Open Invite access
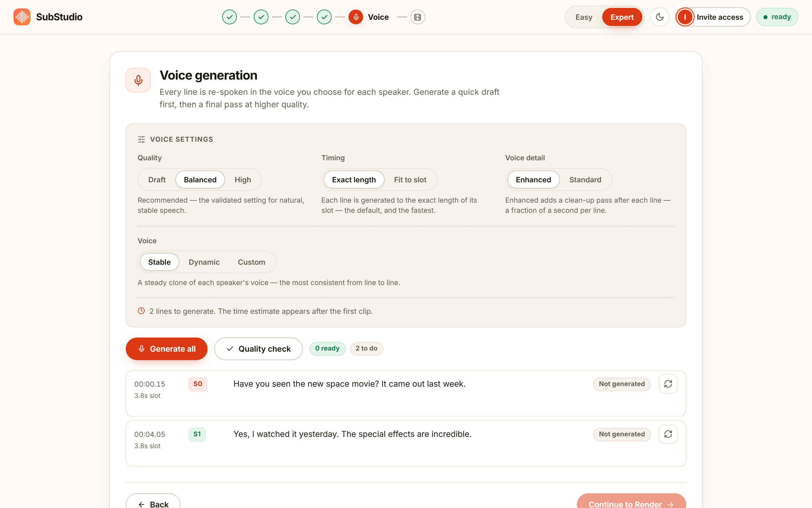812x508 pixels. (x=713, y=17)
